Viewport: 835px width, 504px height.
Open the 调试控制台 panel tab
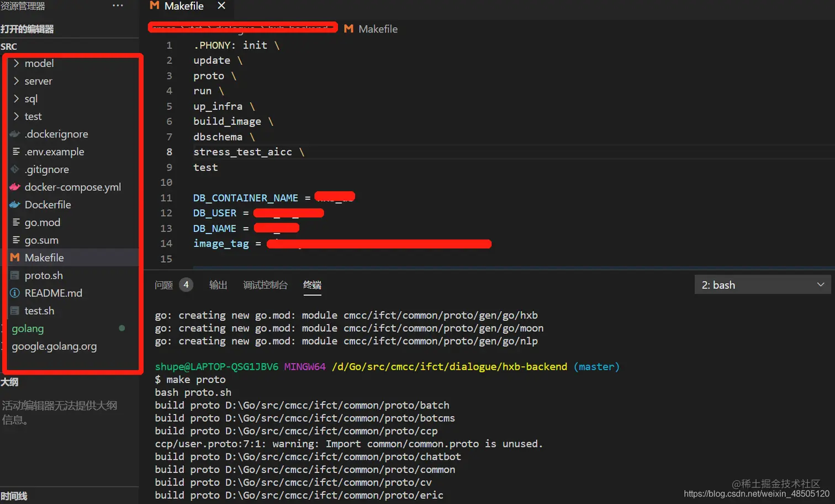(x=265, y=285)
